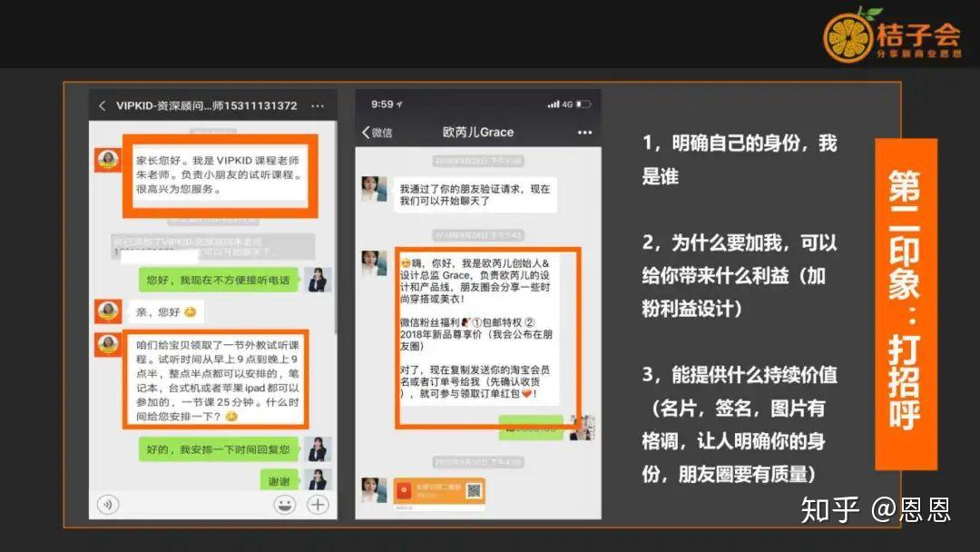Screen dimensions: 980x552
Task: Go back to 微信 from the 欧芮儿Grace chat
Action: 377,133
